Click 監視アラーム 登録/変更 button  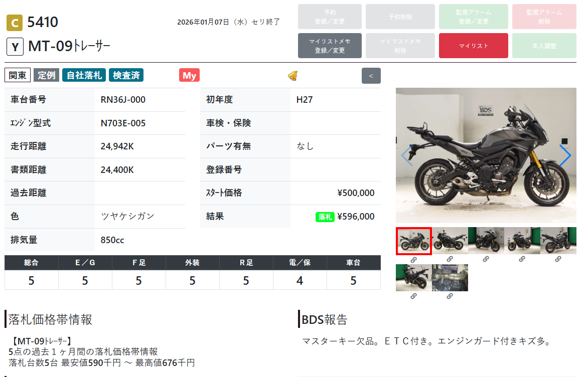(474, 17)
